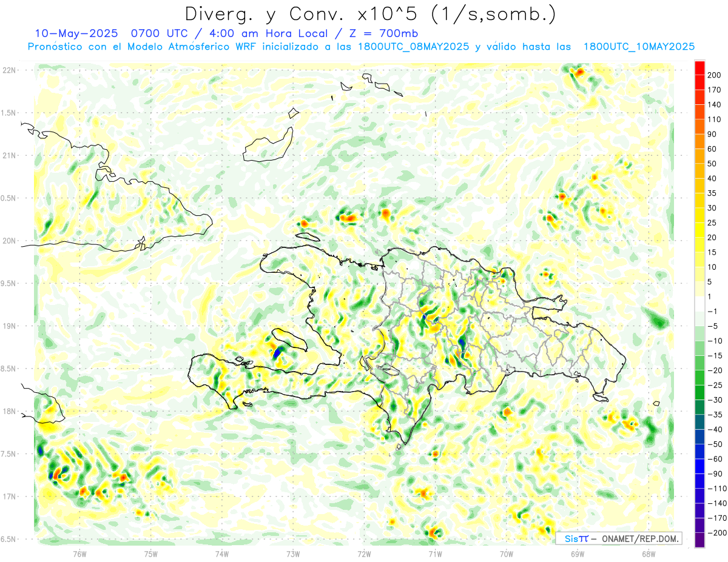Click the '22N' latitude label

click(8, 70)
